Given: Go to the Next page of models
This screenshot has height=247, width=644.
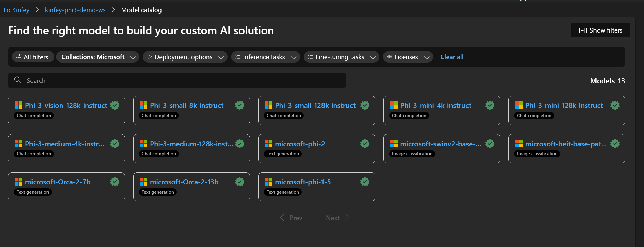Looking at the screenshot, I should pyautogui.click(x=338, y=218).
